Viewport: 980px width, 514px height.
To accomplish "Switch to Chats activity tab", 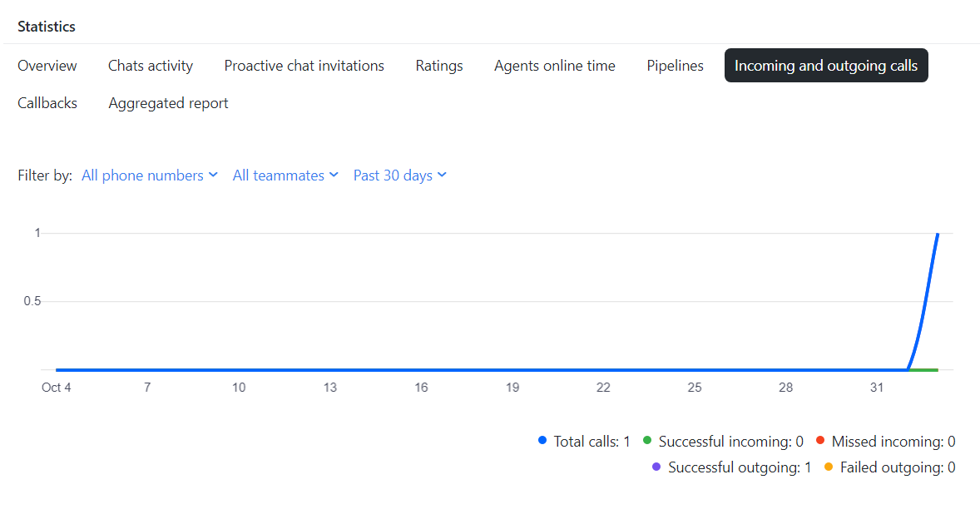I will (x=151, y=66).
